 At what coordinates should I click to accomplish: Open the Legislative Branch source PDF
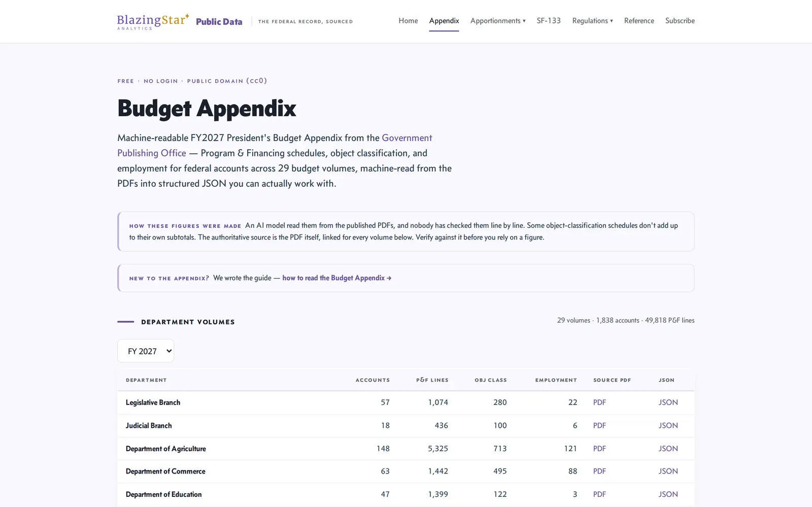click(599, 402)
